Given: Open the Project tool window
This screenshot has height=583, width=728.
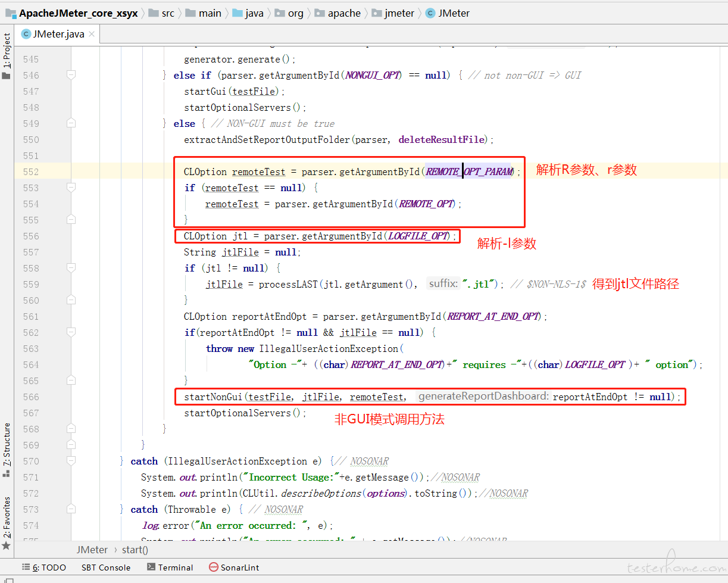Looking at the screenshot, I should [7, 57].
